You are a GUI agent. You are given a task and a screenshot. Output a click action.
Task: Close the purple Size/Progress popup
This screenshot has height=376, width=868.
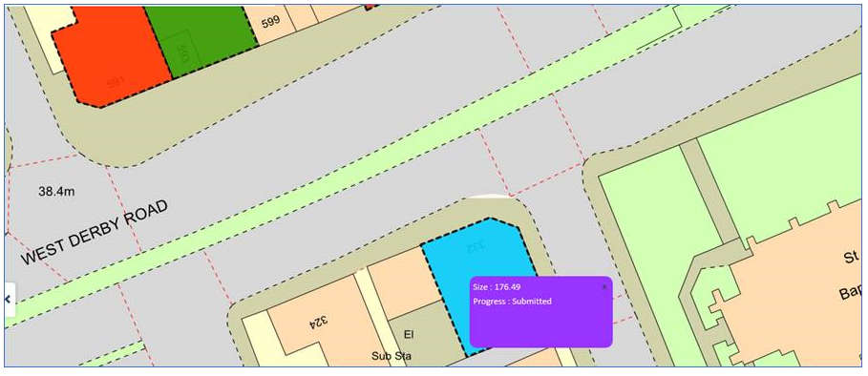(x=604, y=287)
